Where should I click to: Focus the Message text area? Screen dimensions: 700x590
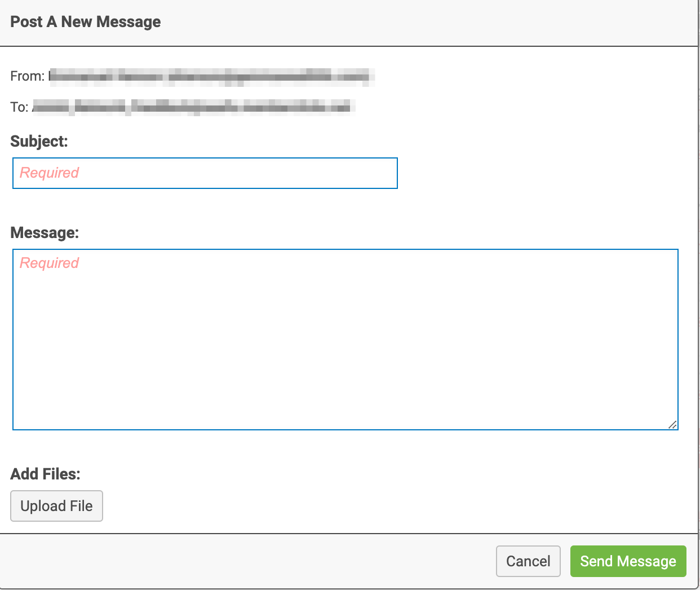click(345, 340)
